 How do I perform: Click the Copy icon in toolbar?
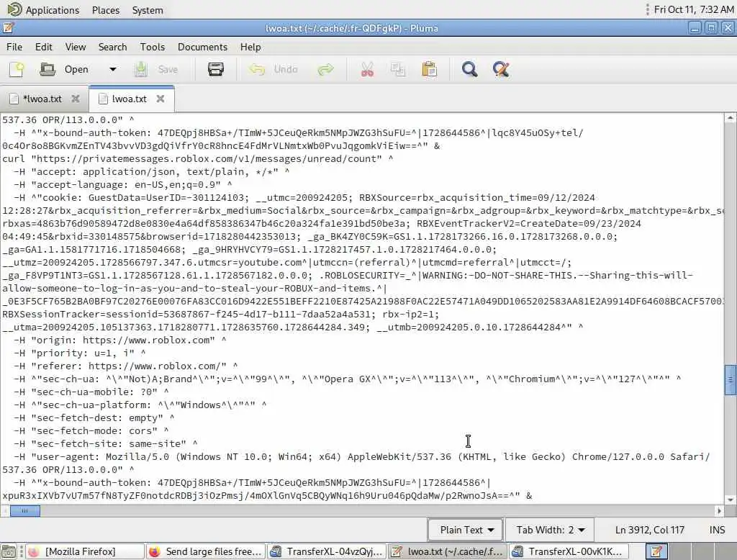point(397,70)
